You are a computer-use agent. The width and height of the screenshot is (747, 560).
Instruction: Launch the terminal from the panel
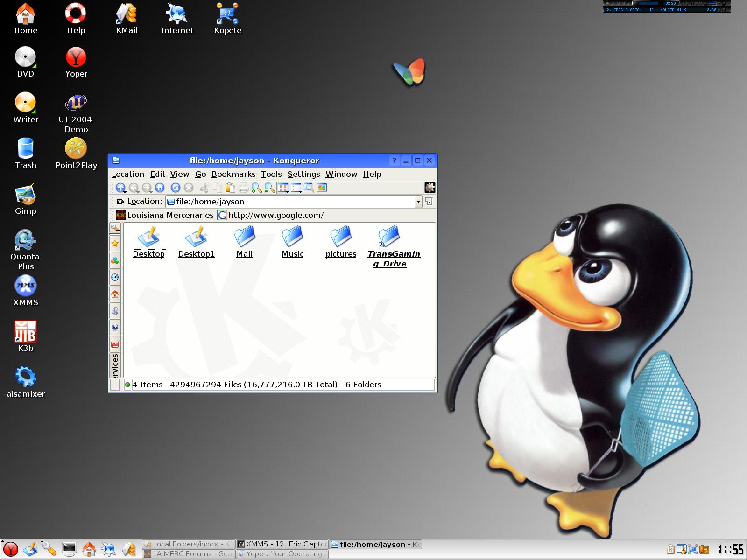click(70, 549)
